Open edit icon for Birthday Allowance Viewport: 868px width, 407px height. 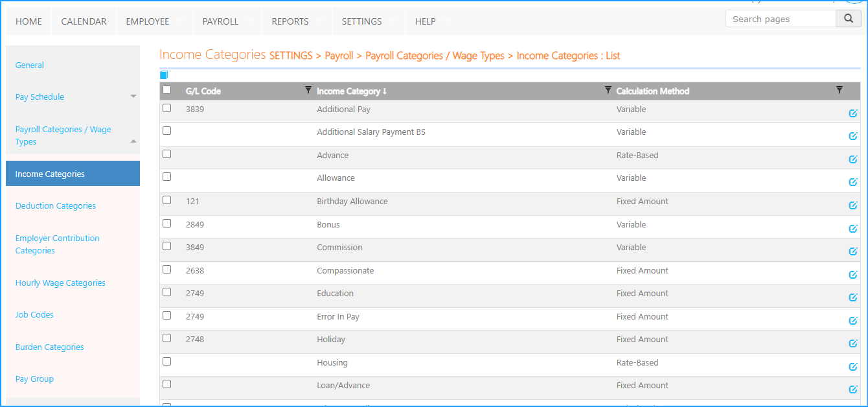pyautogui.click(x=853, y=205)
